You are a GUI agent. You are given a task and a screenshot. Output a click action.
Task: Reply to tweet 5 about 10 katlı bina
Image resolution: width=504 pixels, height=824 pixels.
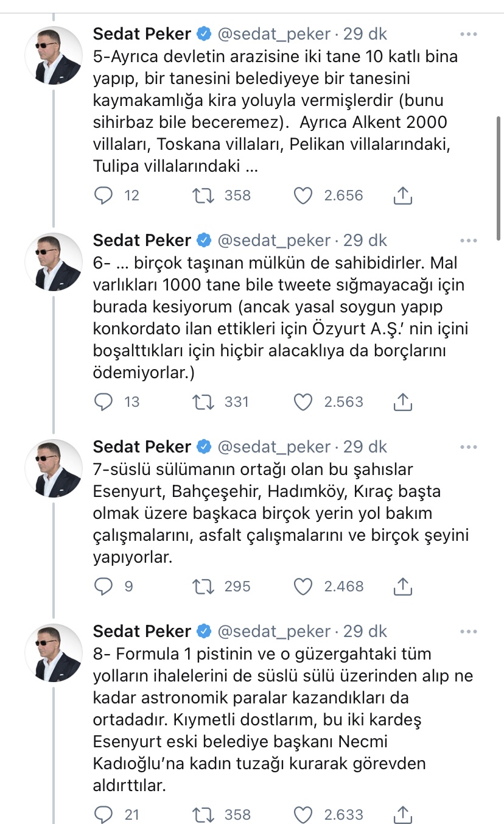pyautogui.click(x=105, y=195)
